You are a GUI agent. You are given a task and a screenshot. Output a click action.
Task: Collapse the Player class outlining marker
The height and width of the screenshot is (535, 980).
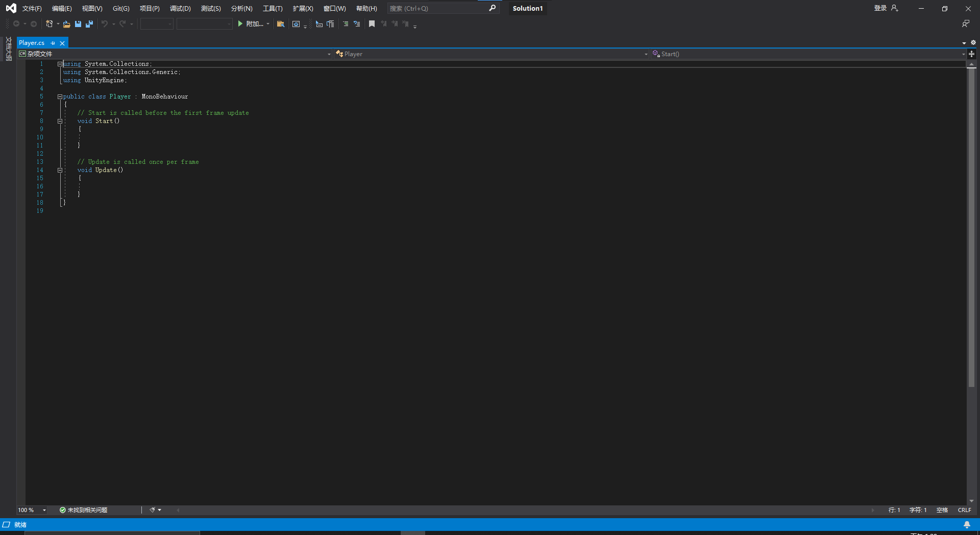(60, 97)
